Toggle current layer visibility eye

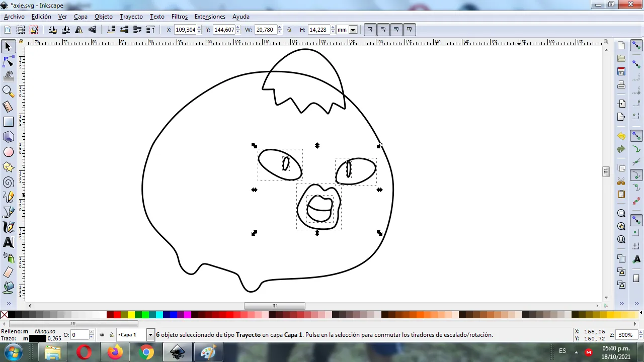102,335
